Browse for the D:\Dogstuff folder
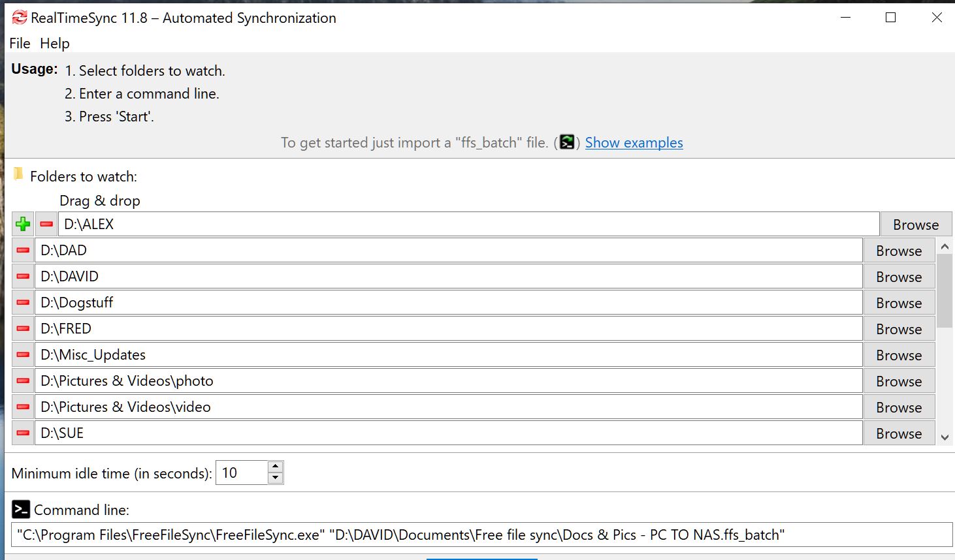The height and width of the screenshot is (560, 955). (899, 303)
